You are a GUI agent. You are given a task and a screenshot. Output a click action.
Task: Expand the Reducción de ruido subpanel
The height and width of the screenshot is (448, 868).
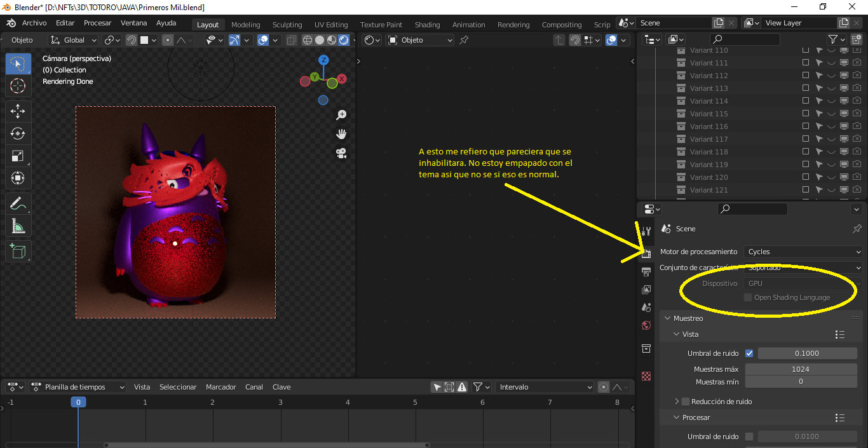(677, 402)
